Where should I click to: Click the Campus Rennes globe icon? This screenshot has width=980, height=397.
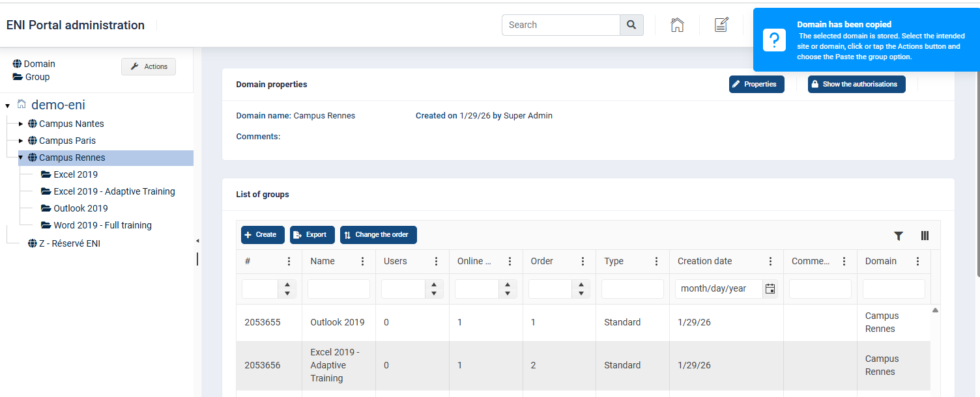tap(33, 157)
